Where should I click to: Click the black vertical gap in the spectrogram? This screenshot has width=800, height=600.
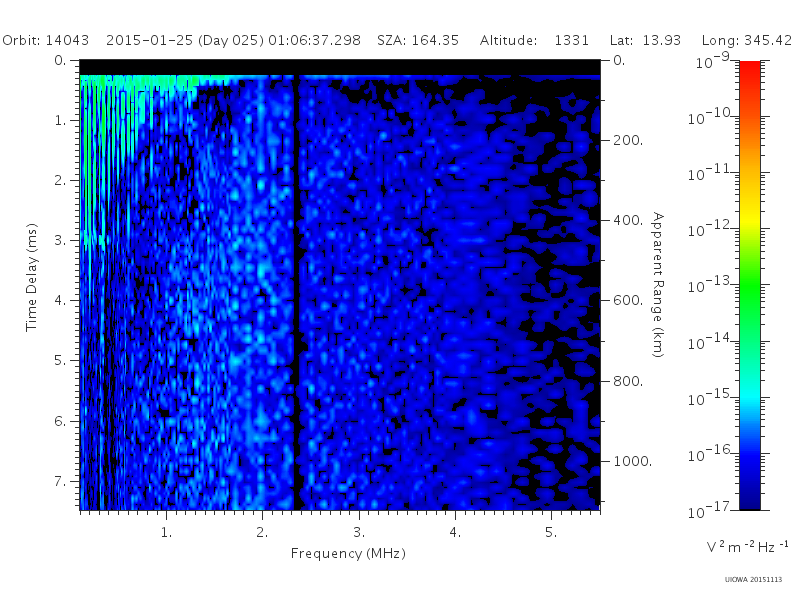click(296, 291)
